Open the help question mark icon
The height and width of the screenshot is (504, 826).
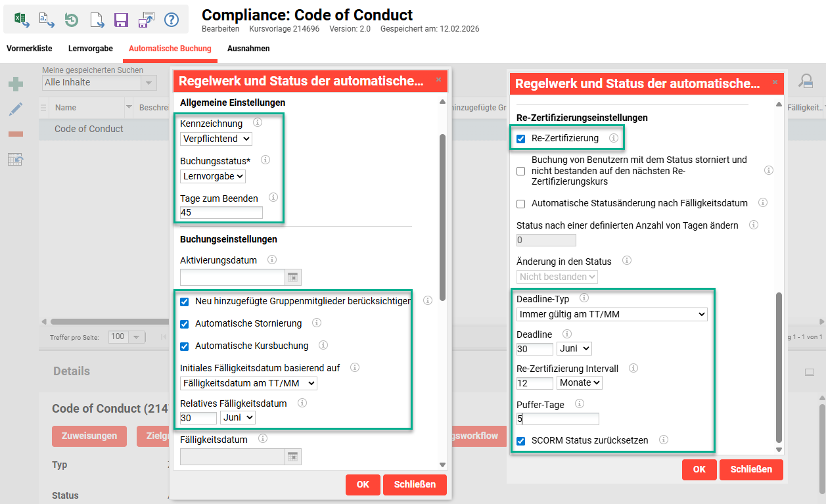pos(172,20)
